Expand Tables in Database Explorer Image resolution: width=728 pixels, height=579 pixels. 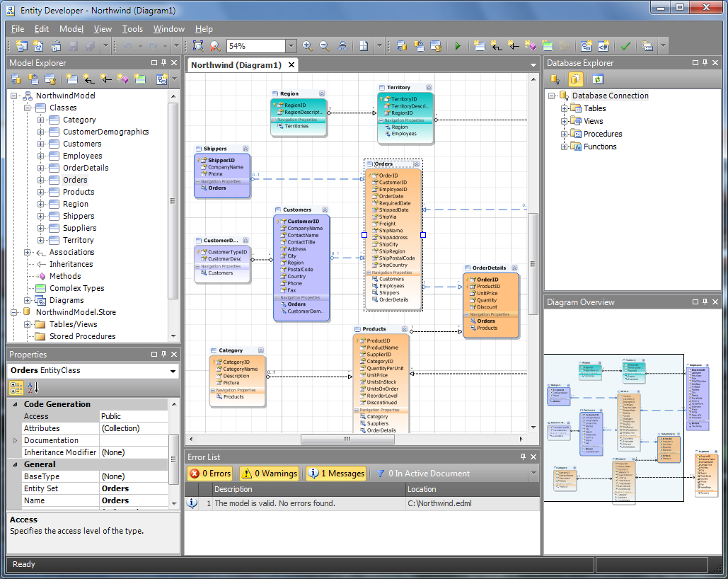564,109
